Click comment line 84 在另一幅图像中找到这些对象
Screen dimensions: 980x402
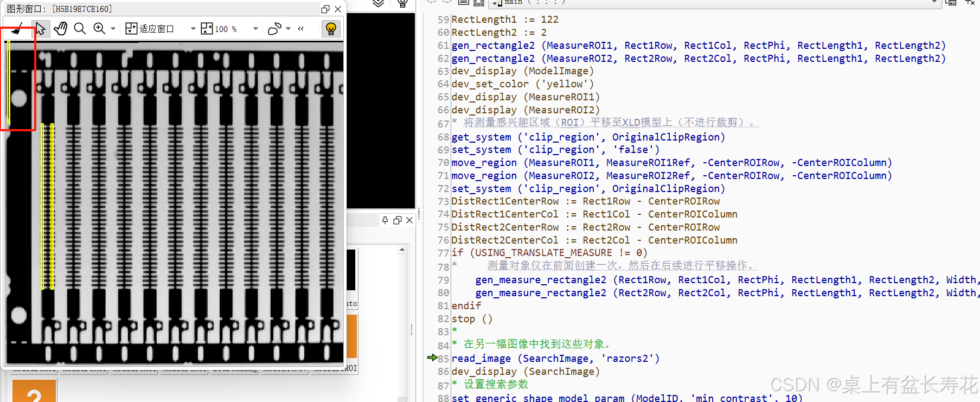pos(532,344)
